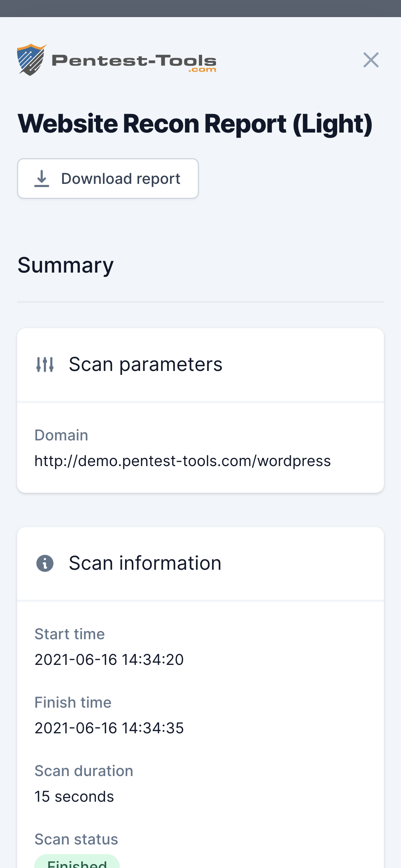Click the download arrow icon on the report button

42,178
